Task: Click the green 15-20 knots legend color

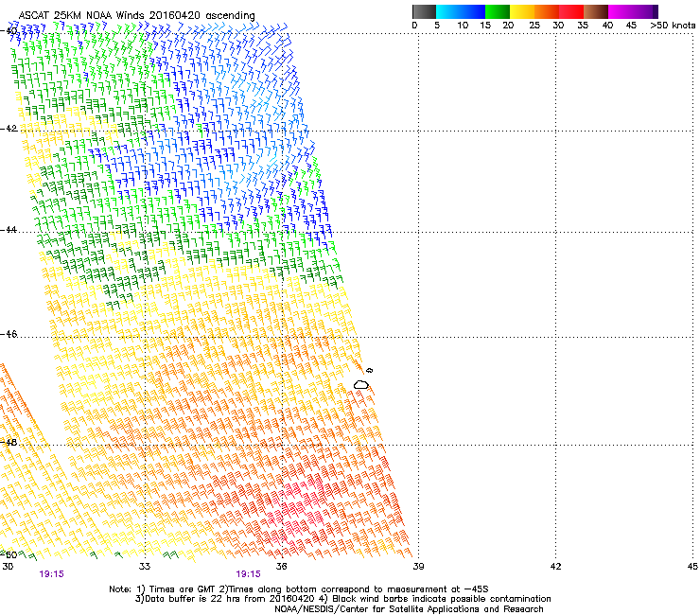Action: [498, 11]
